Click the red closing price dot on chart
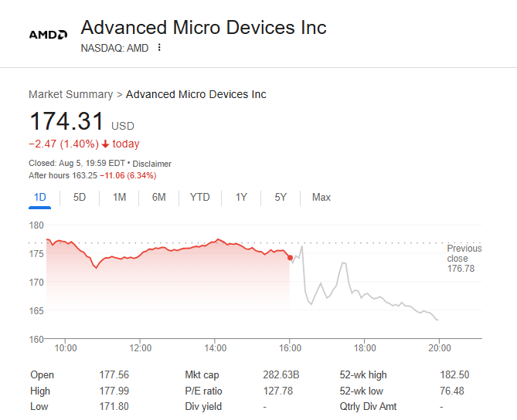 click(290, 257)
